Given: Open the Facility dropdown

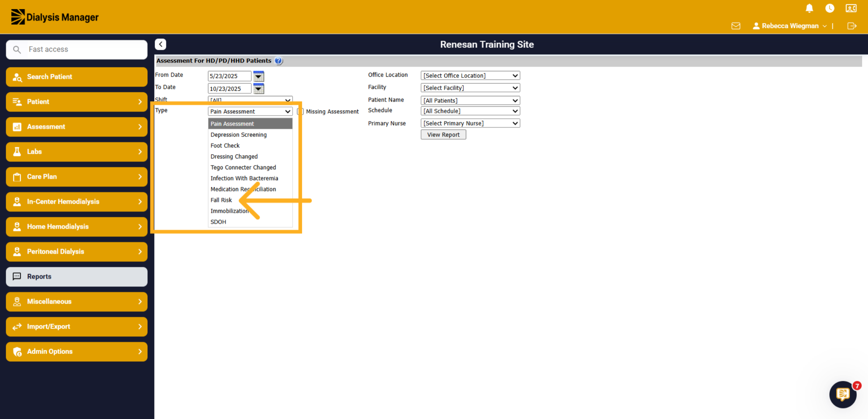Looking at the screenshot, I should pos(470,88).
